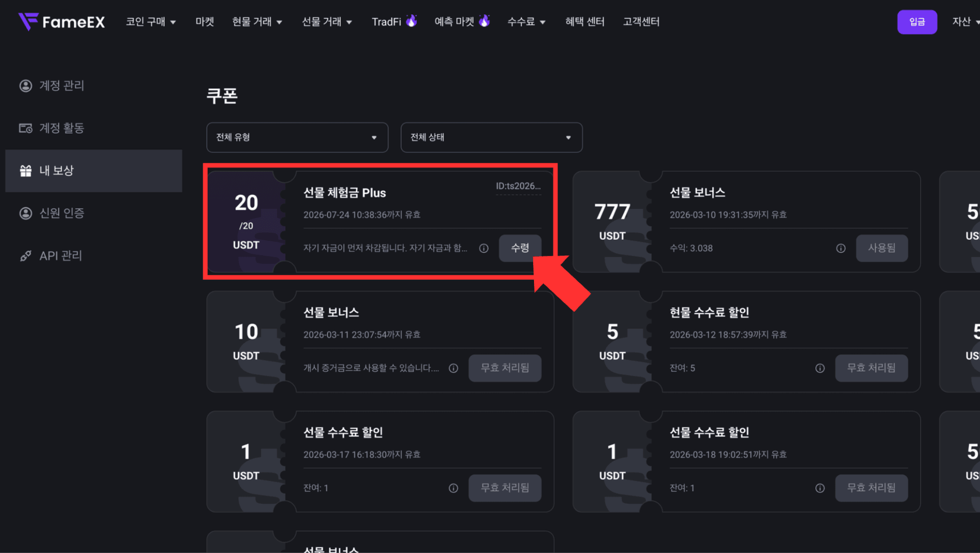Expand the 선물 거래 menu
Viewport: 980px width, 553px height.
pos(327,22)
